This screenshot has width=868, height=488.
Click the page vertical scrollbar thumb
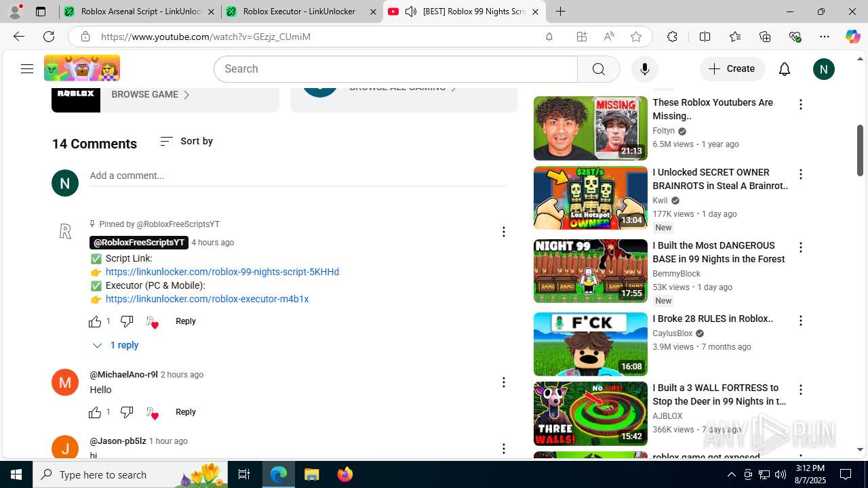click(860, 150)
